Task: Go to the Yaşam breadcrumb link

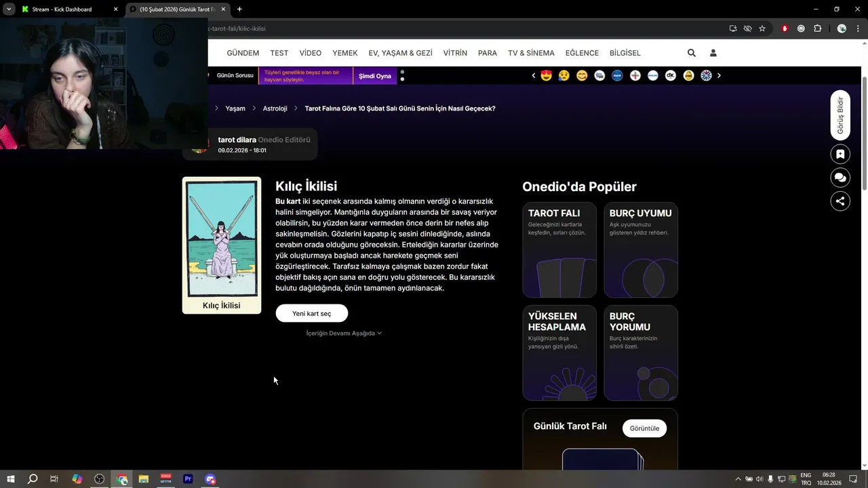Action: (x=235, y=108)
